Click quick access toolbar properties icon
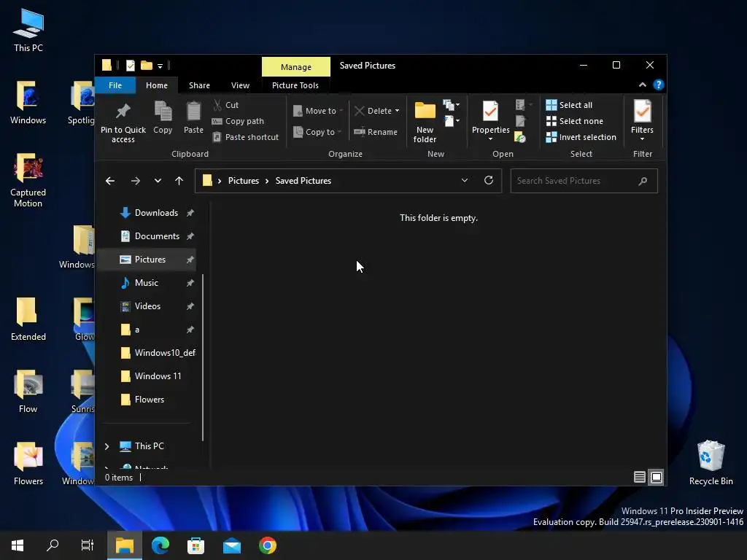This screenshot has width=747, height=560. point(130,65)
